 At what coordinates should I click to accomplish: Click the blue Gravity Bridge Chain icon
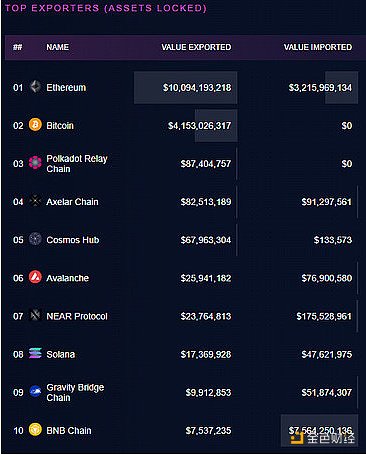click(35, 391)
